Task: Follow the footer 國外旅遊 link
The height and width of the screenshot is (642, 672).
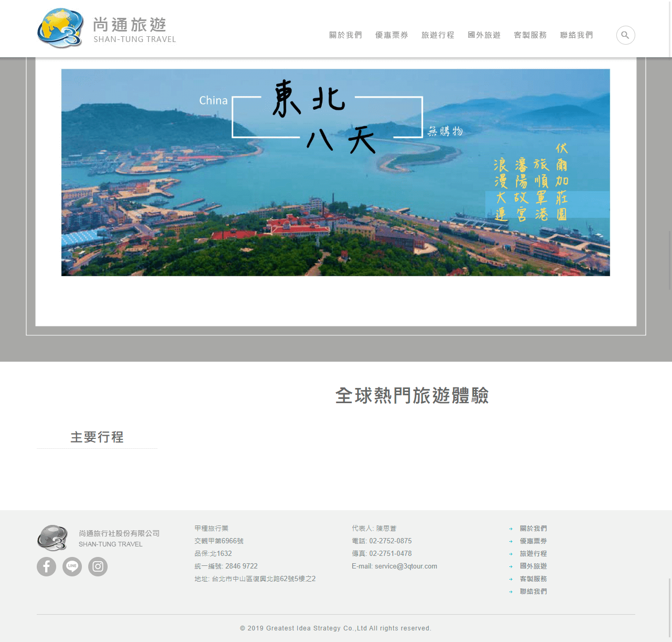Action: pos(533,566)
